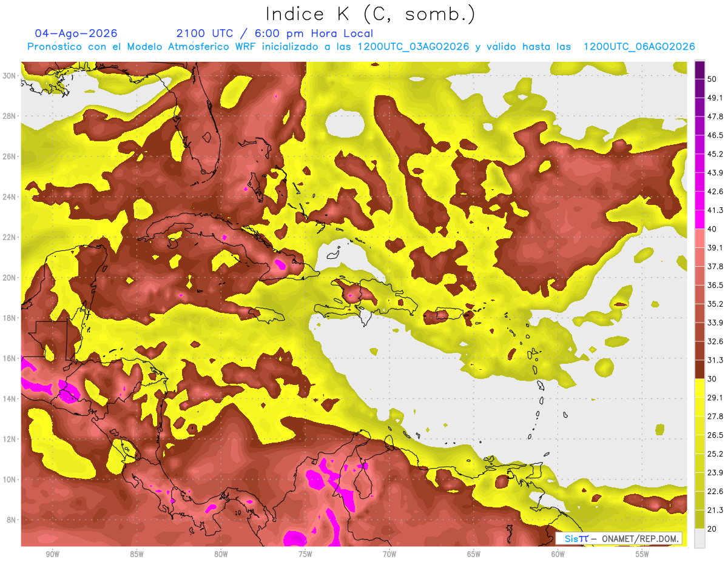Click the "22N" latitude label
This screenshot has height=562, width=728.
(x=9, y=238)
